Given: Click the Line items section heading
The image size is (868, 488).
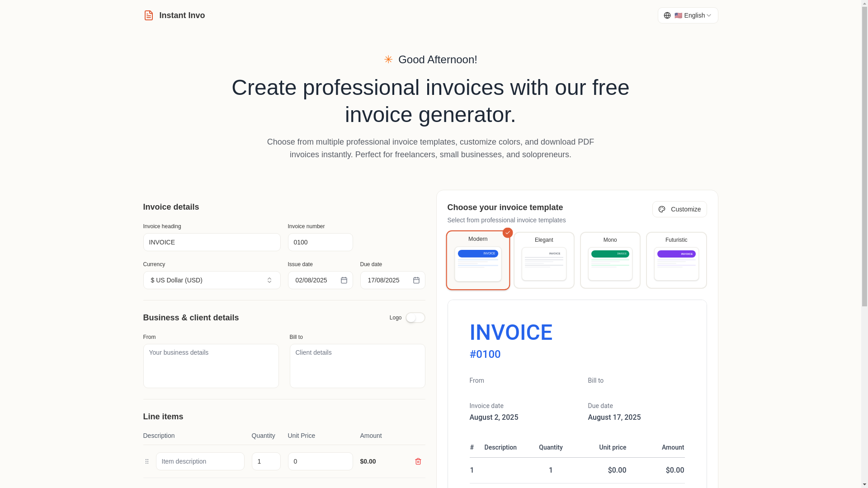Looking at the screenshot, I should [163, 417].
